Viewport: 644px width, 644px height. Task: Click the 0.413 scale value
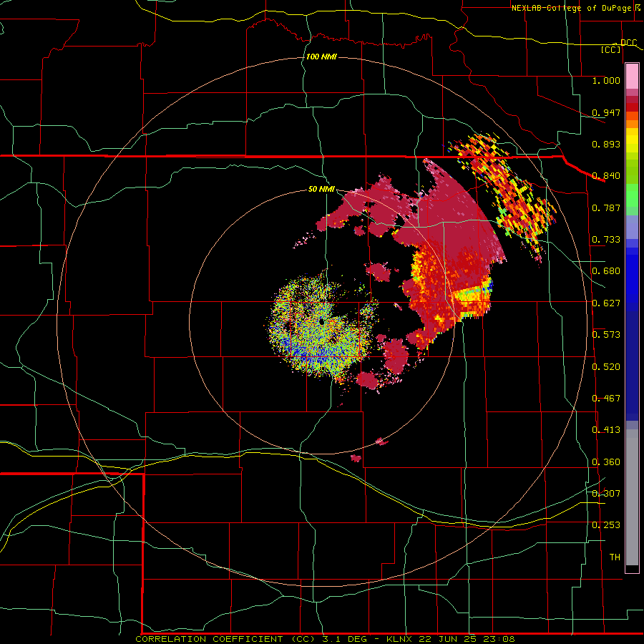[606, 430]
